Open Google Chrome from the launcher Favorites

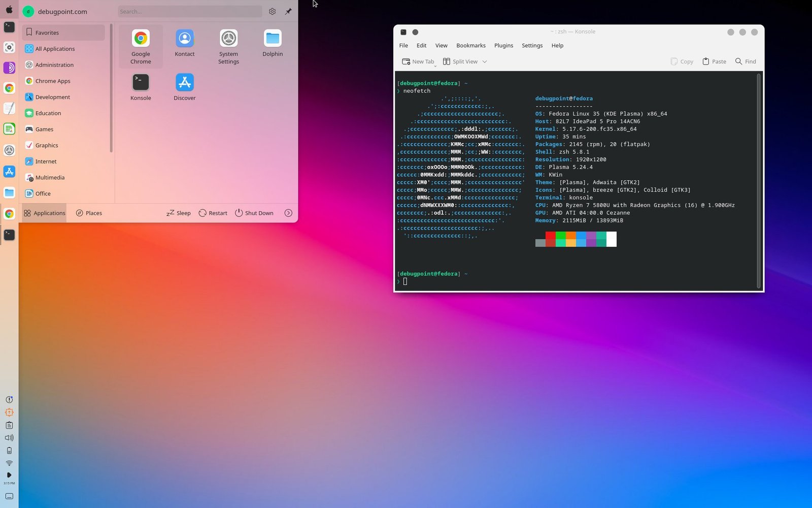click(x=141, y=41)
